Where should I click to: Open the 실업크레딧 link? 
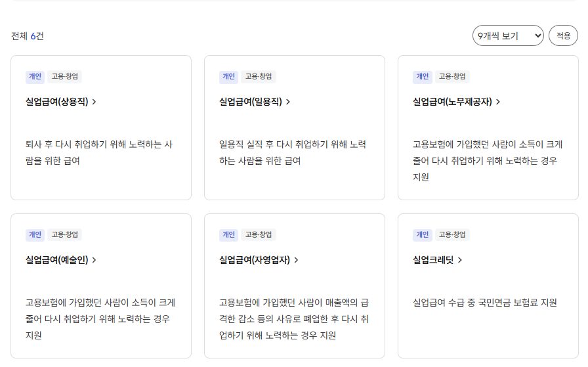pyautogui.click(x=433, y=260)
